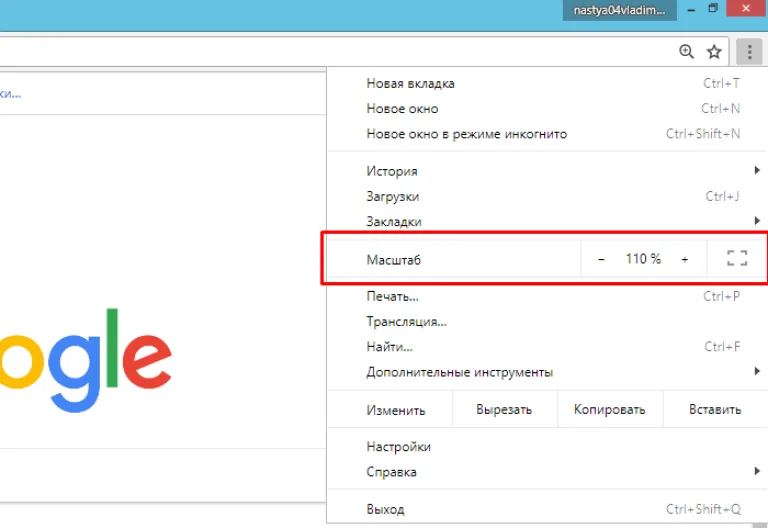The image size is (768, 528).
Task: Bookmark this page with the star icon
Action: pyautogui.click(x=714, y=51)
